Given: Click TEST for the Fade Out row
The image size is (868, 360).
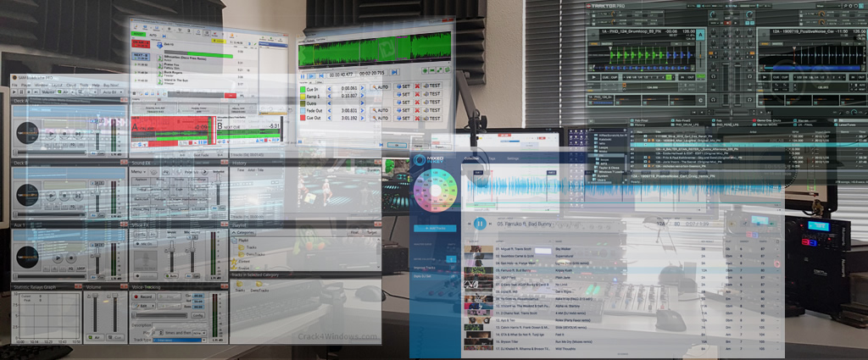Looking at the screenshot, I should (x=431, y=110).
